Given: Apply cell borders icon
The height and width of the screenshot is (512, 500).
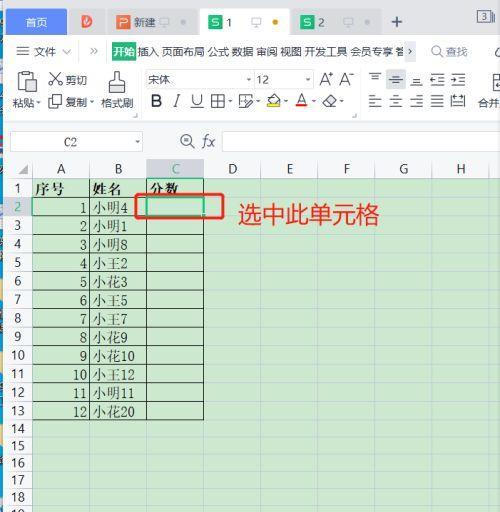Looking at the screenshot, I should [x=218, y=101].
